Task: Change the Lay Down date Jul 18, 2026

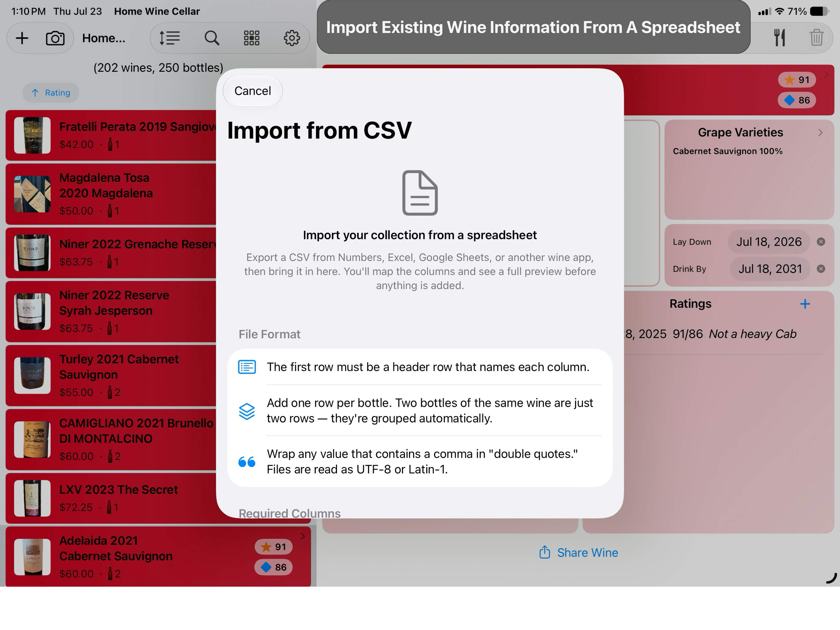Action: pyautogui.click(x=769, y=242)
